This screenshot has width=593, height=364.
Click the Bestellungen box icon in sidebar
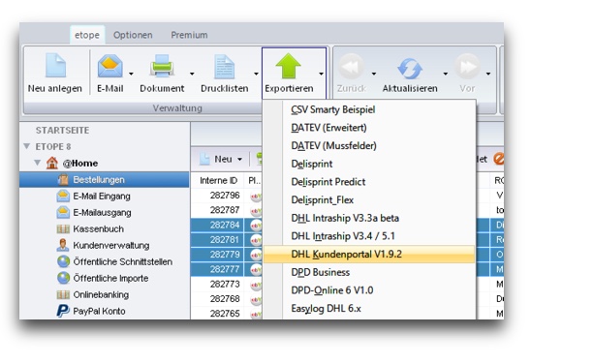63,179
